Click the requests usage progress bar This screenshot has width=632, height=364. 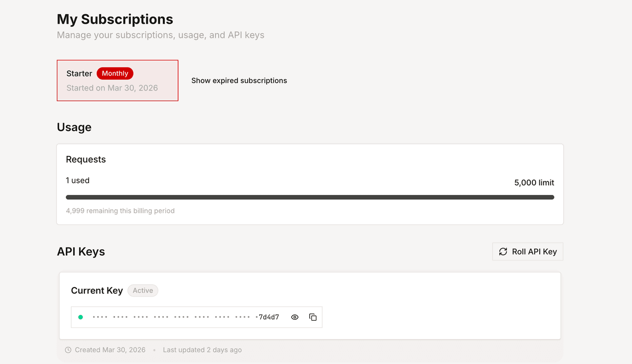(x=310, y=197)
